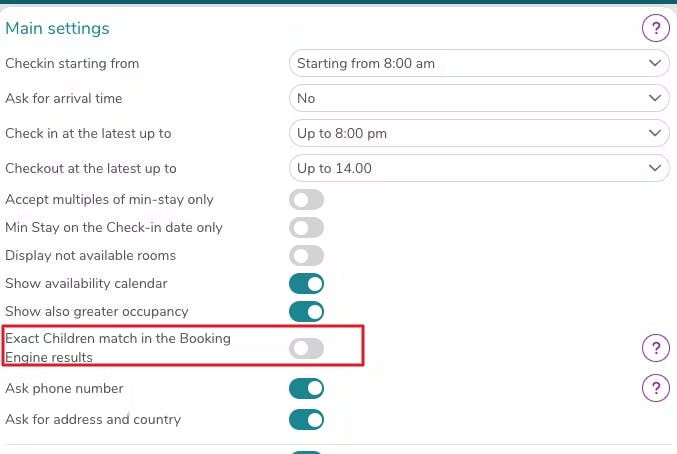Switch off Show also greater occupancy
The height and width of the screenshot is (454, 677).
click(x=307, y=312)
